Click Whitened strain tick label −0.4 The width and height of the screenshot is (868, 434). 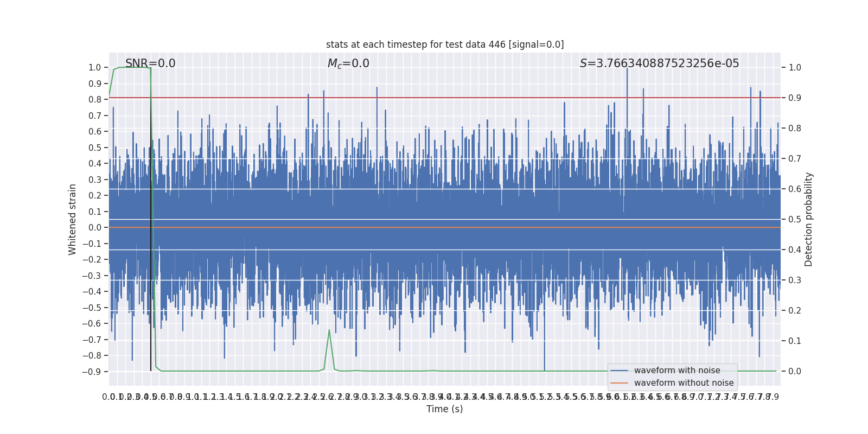pyautogui.click(x=92, y=292)
